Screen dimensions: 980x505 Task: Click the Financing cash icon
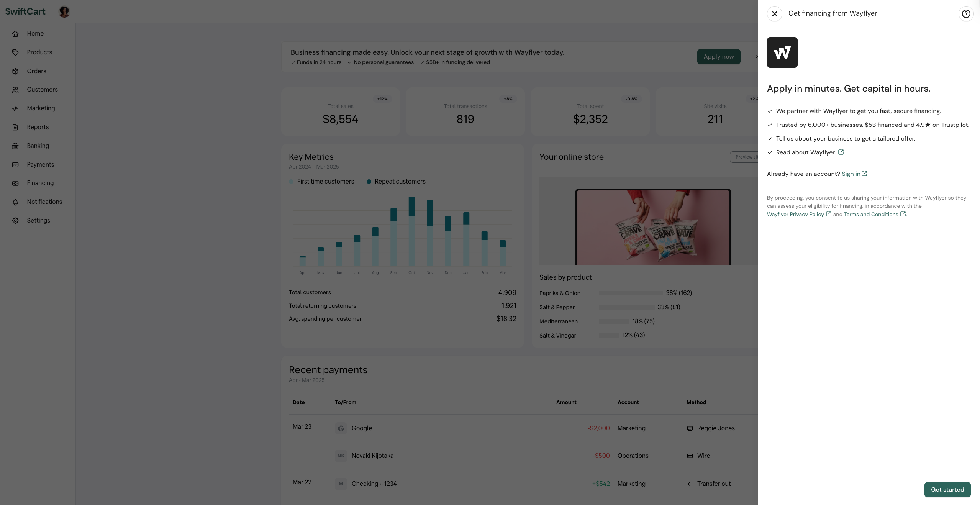15,183
